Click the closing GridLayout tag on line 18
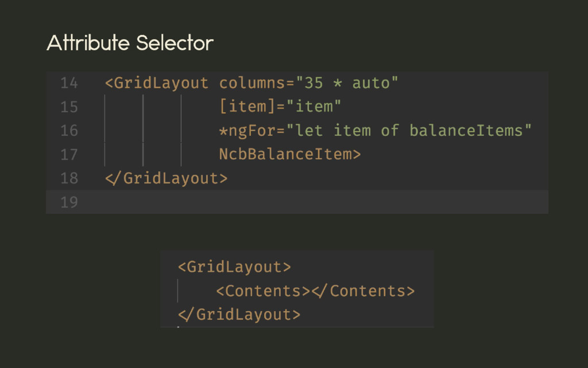Image resolution: width=588 pixels, height=368 pixels. 167,178
